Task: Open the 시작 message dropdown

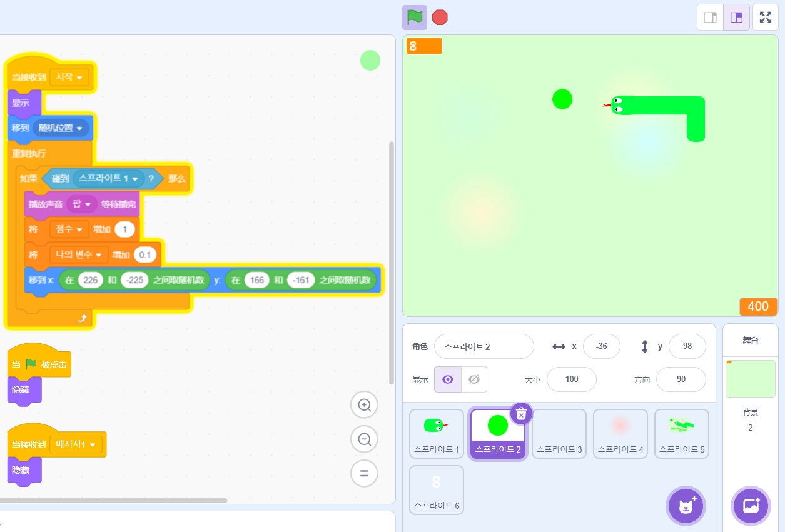Action: coord(79,78)
